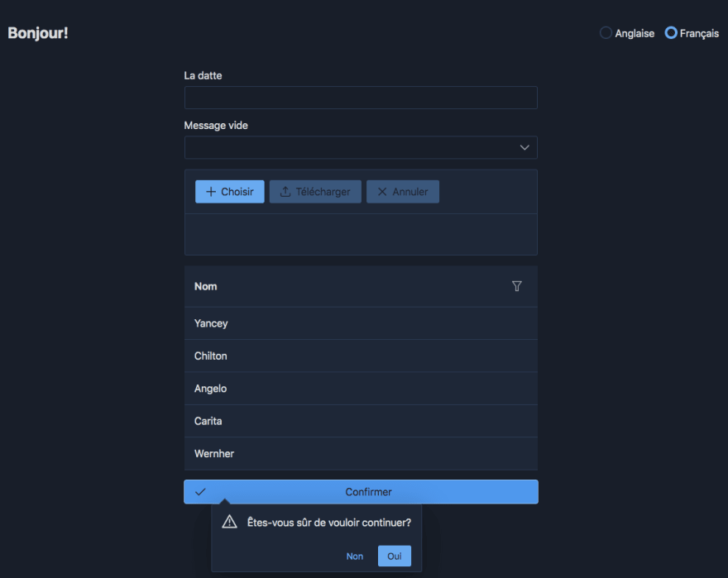Click the Annuler button
Screen dimensions: 728x578
403,192
